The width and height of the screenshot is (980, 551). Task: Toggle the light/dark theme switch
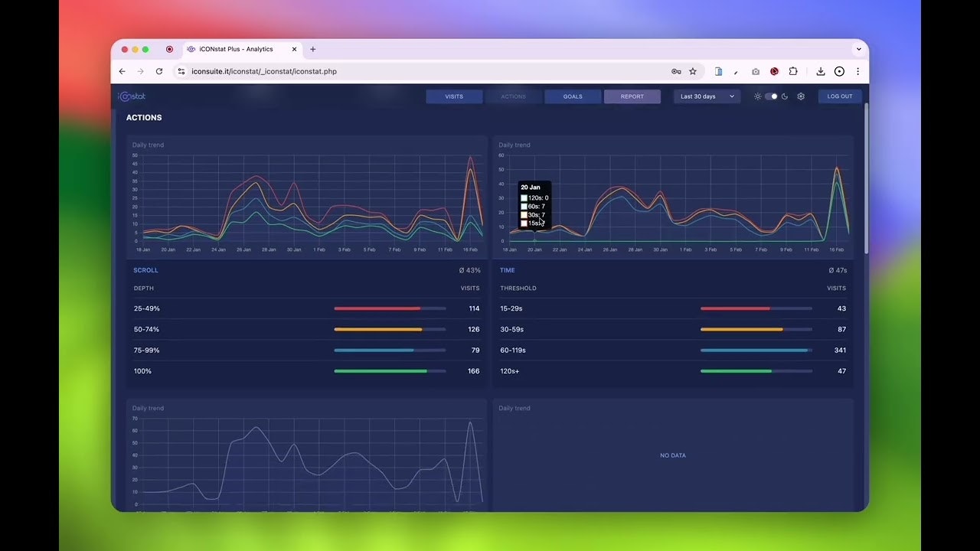(771, 96)
